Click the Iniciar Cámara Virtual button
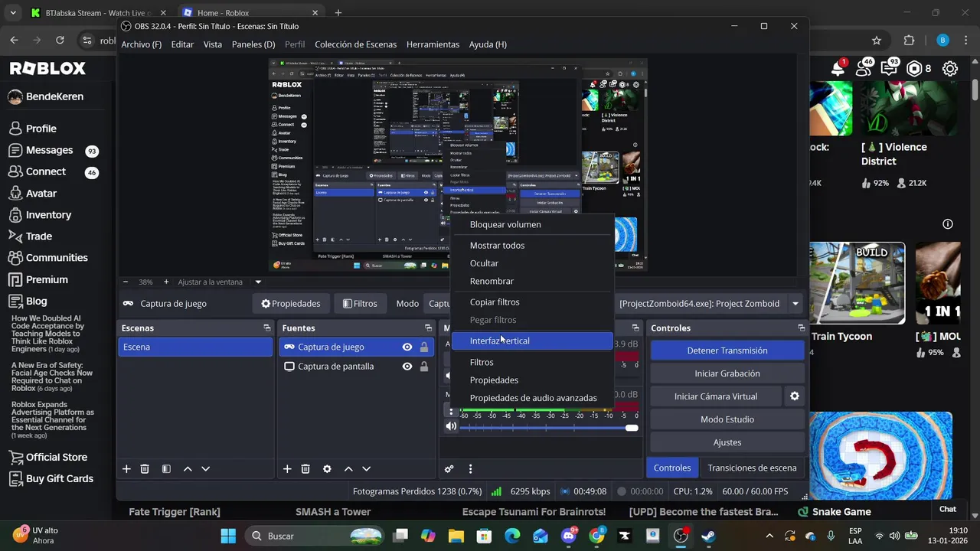Screen dimensions: 980x551 click(x=716, y=396)
